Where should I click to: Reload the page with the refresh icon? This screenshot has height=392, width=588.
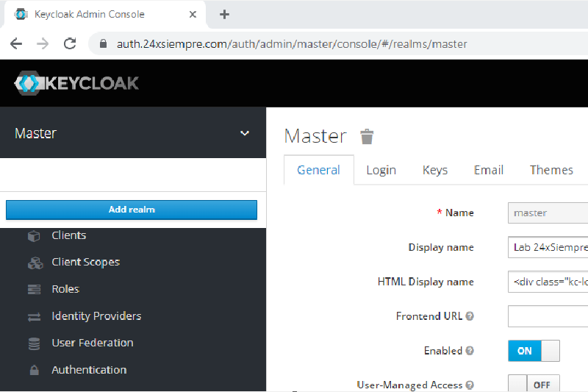coord(70,44)
